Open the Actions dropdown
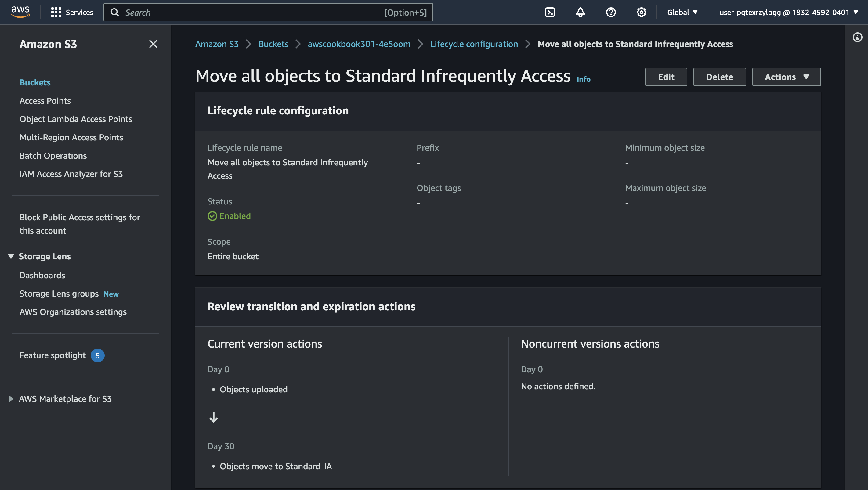 point(787,77)
